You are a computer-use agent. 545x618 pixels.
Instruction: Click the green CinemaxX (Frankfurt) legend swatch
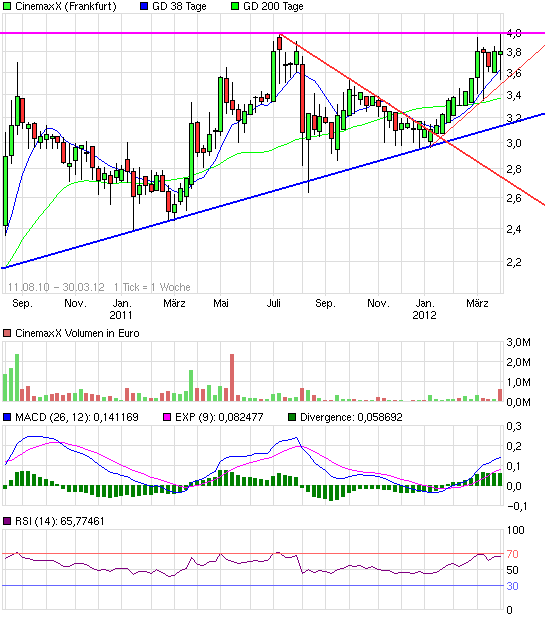[7, 6]
